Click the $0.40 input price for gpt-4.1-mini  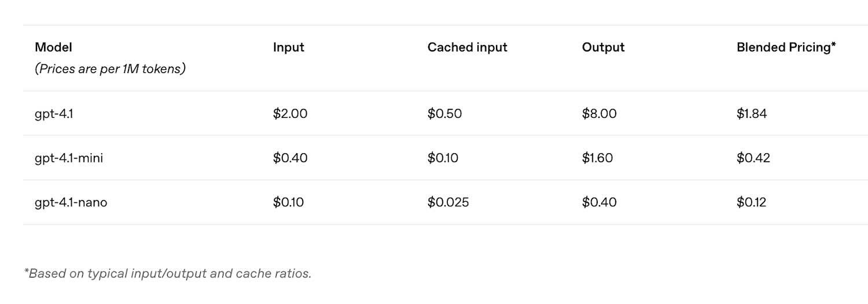click(290, 158)
